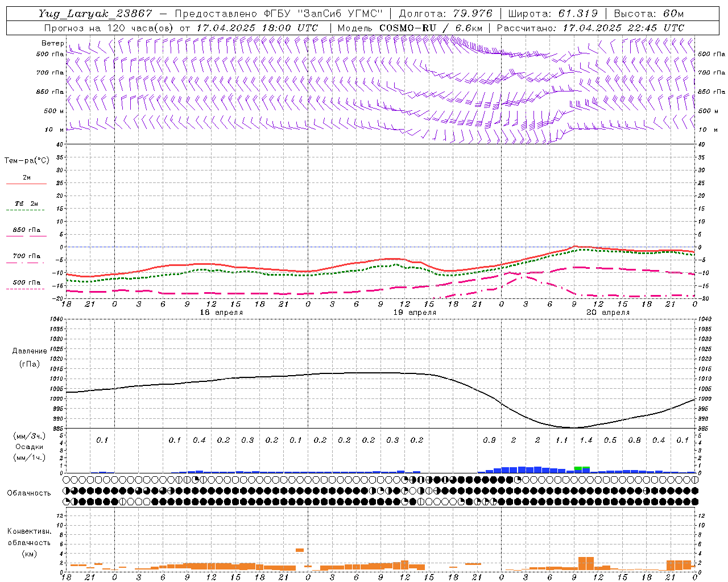
Task: Select the 10 м wind level label on left
Action: coord(55,130)
